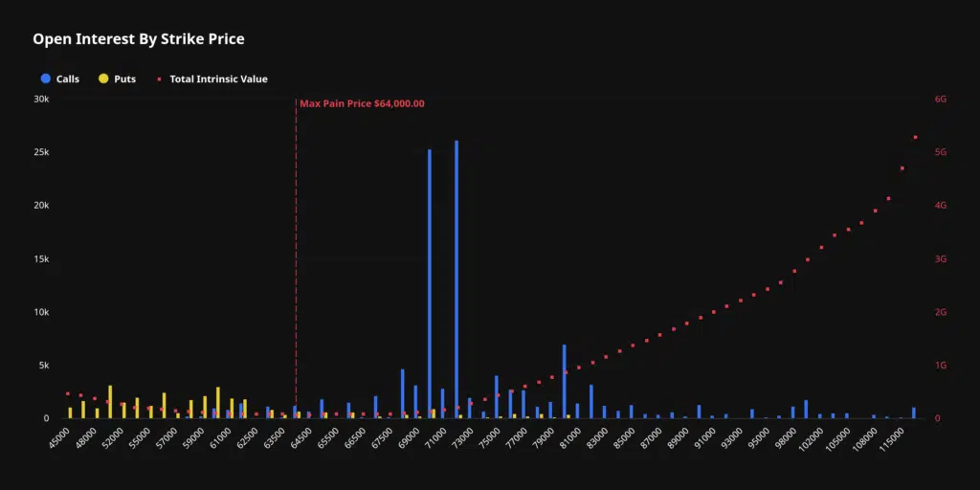Viewport: 980px width, 490px height.
Task: Click the 6G right axis label
Action: [x=941, y=99]
